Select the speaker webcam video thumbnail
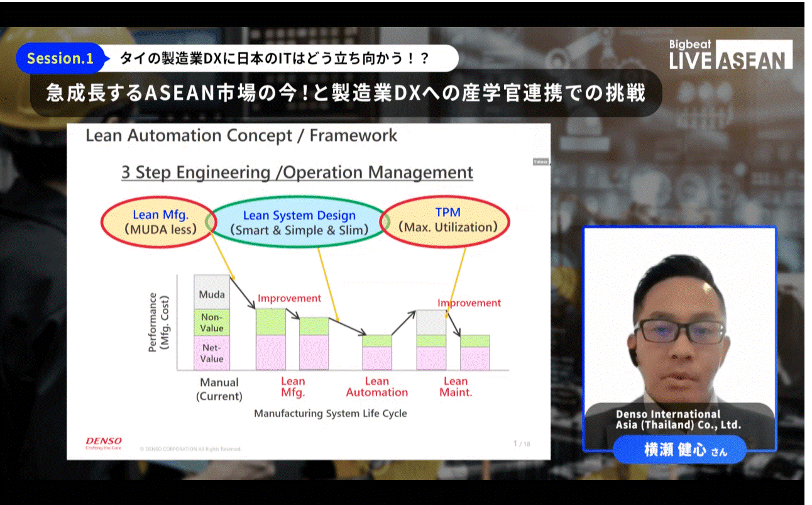The image size is (812, 505). tap(679, 338)
